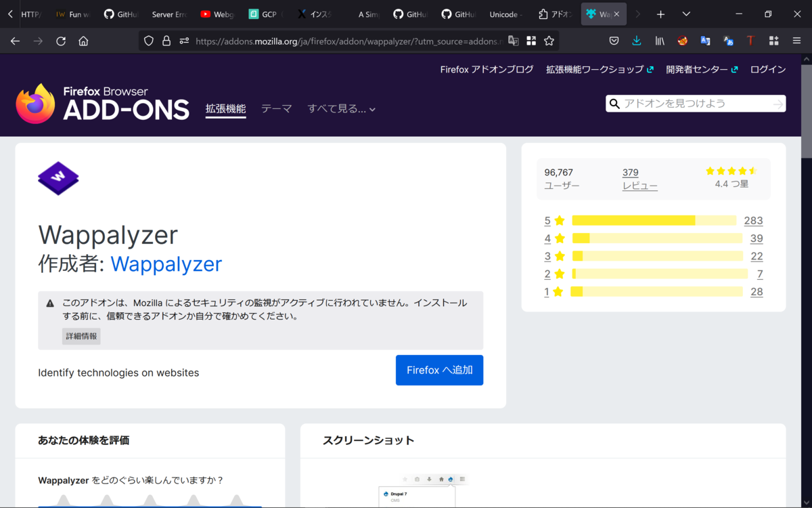812x508 pixels.
Task: Click the 詳細情報 button in warning
Action: click(x=81, y=336)
